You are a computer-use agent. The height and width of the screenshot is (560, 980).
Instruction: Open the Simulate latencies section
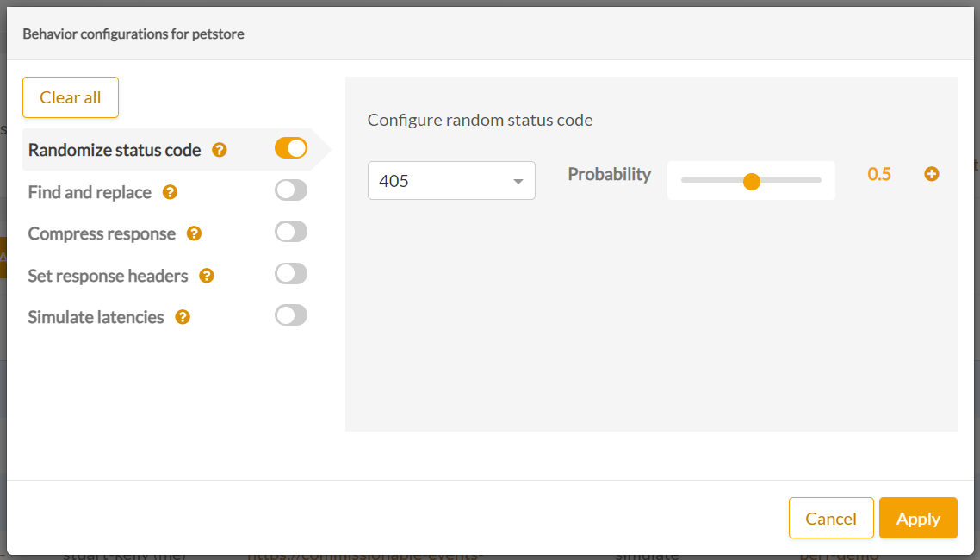(96, 317)
